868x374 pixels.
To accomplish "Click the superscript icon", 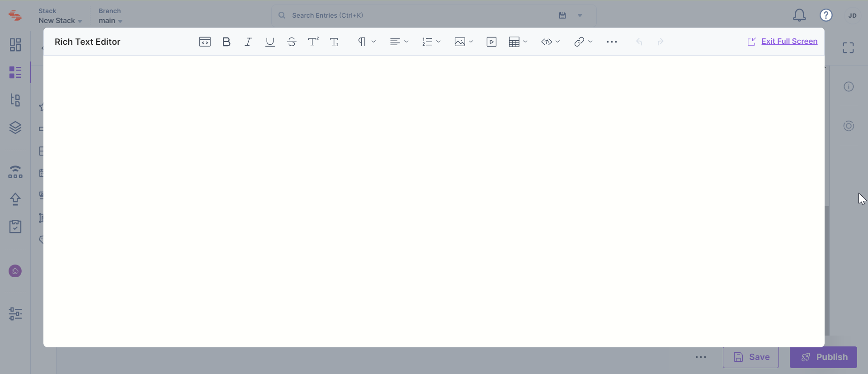I will [x=313, y=42].
